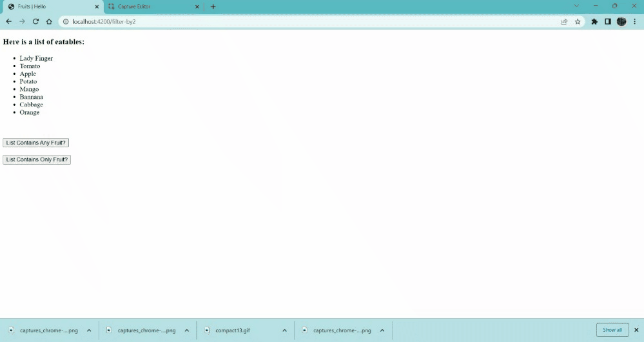Click the Lady Finger list item
The height and width of the screenshot is (342, 644).
coord(36,58)
